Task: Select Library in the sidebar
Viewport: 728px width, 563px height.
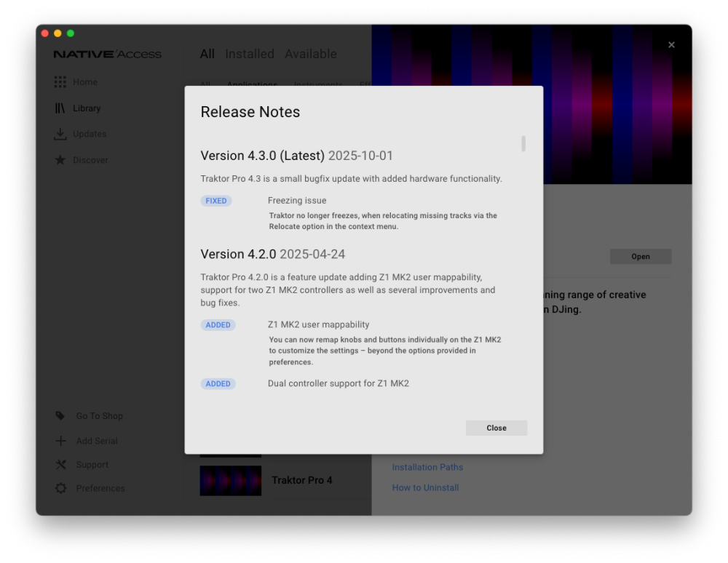Action: [87, 108]
